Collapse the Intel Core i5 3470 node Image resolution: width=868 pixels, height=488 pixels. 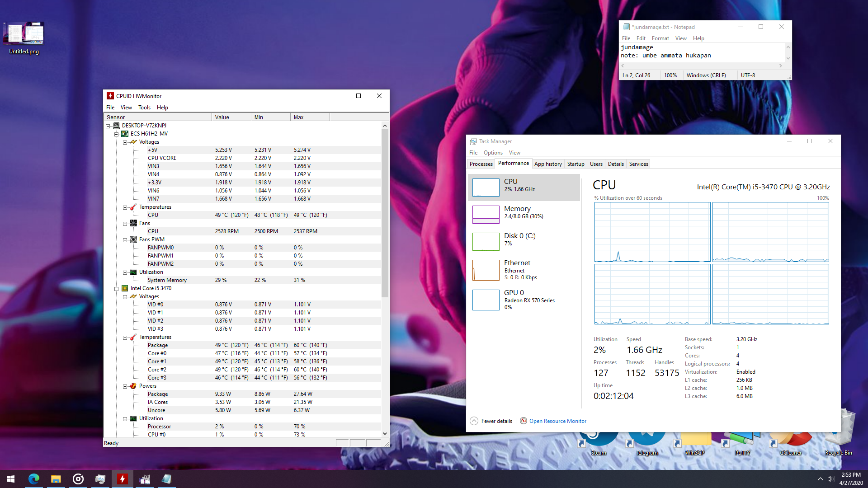117,289
